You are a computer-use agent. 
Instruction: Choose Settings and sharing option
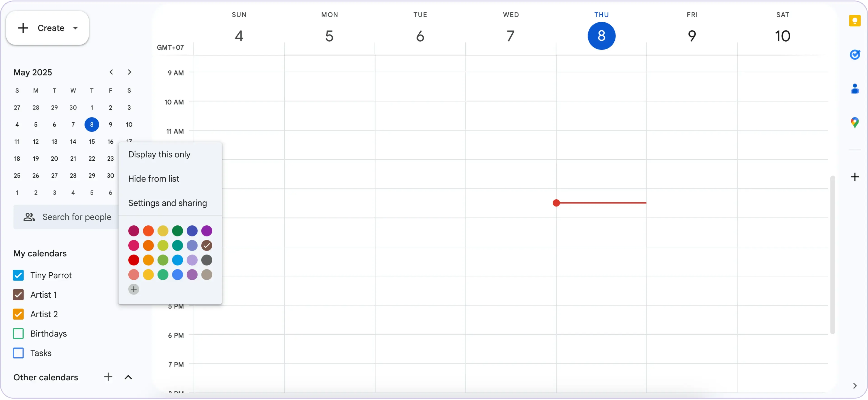[167, 203]
